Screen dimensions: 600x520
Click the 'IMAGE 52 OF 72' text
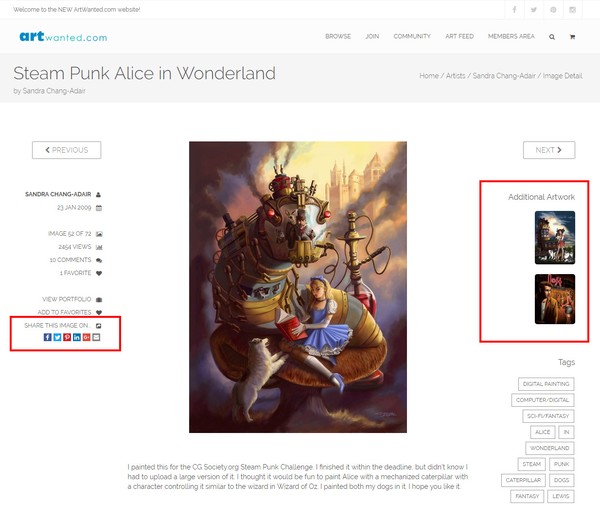point(70,233)
